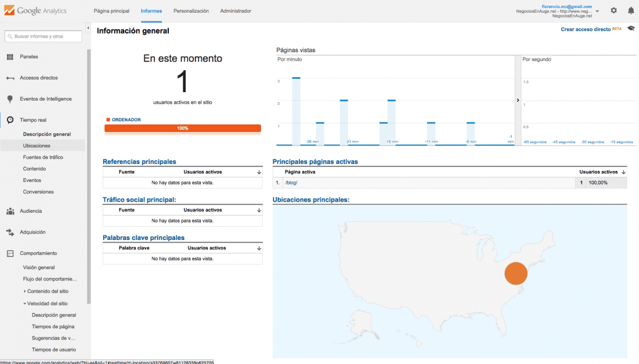The width and height of the screenshot is (639, 364).
Task: Open the Administrador tab
Action: [236, 11]
